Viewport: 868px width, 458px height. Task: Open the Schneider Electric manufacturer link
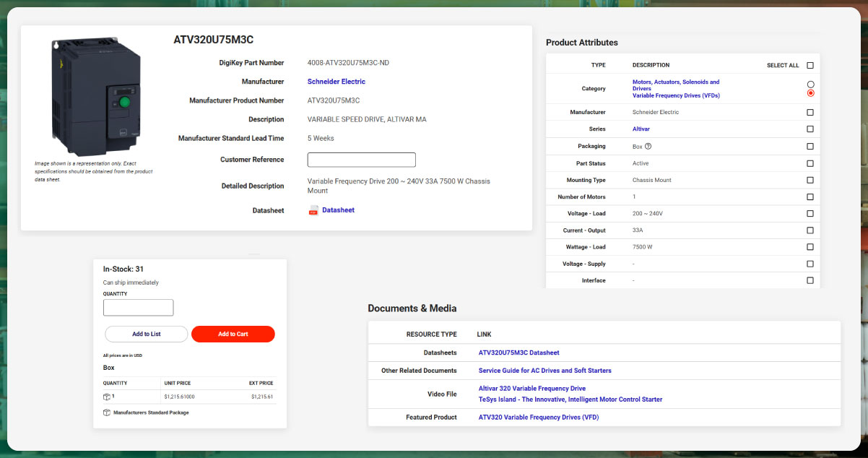click(x=337, y=82)
